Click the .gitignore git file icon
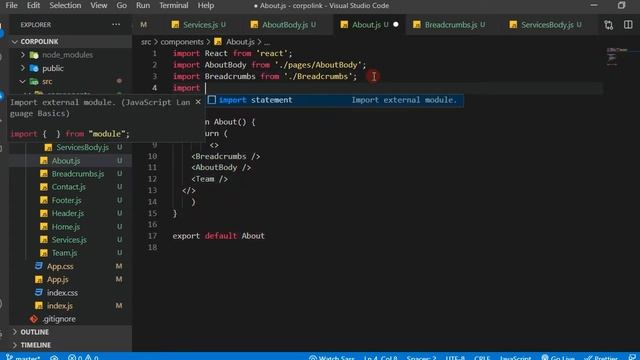The width and height of the screenshot is (640, 360). [x=34, y=319]
